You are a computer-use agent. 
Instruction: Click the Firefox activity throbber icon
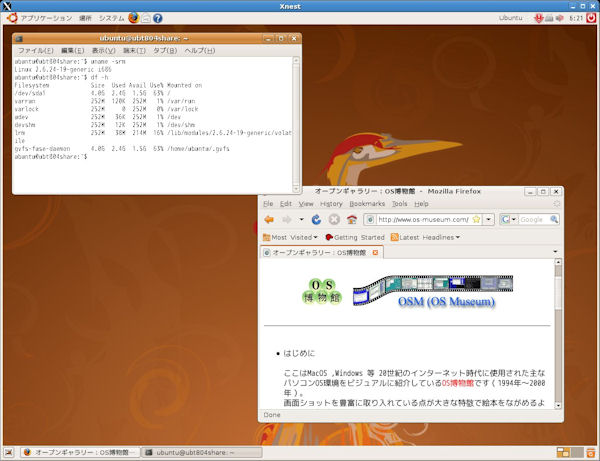[x=557, y=204]
